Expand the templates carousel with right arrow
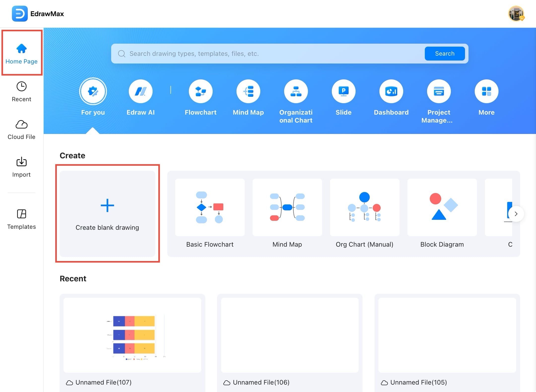The image size is (536, 392). coord(516,214)
